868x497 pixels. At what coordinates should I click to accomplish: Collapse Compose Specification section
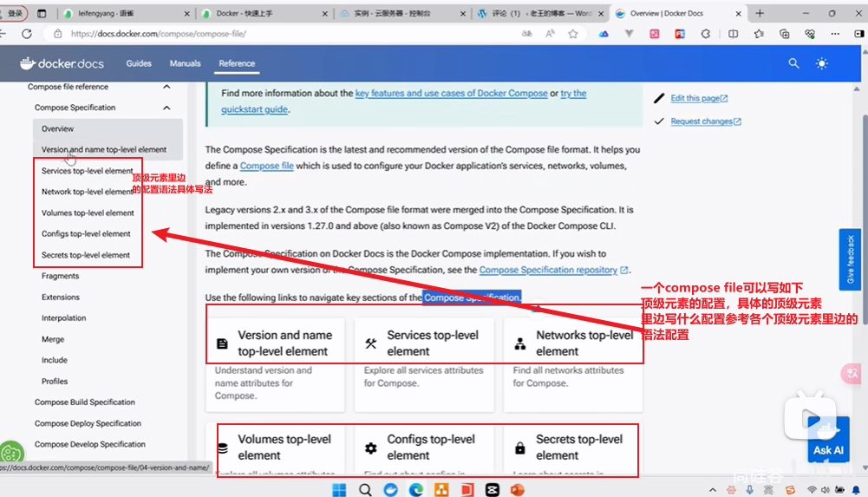tap(166, 108)
